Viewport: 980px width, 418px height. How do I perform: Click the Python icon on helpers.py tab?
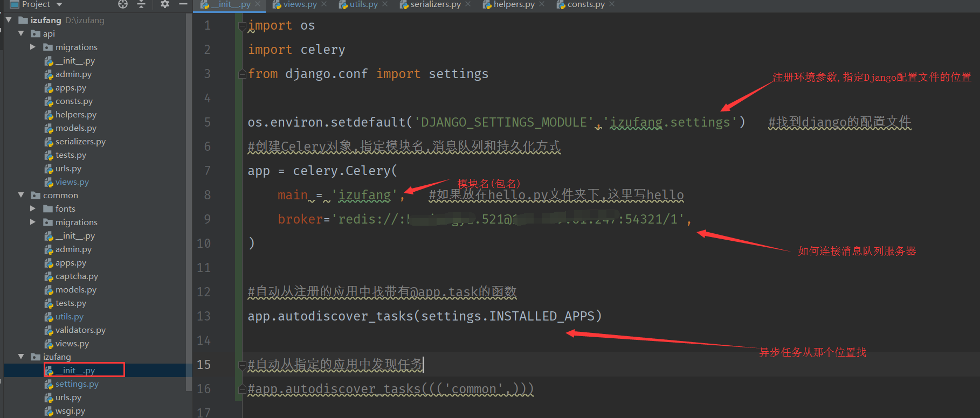click(x=487, y=5)
